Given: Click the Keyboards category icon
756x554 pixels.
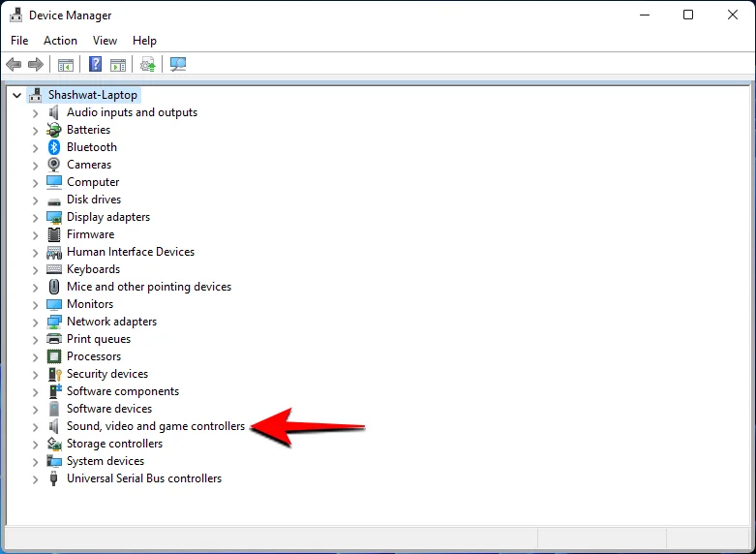Looking at the screenshot, I should coord(54,269).
